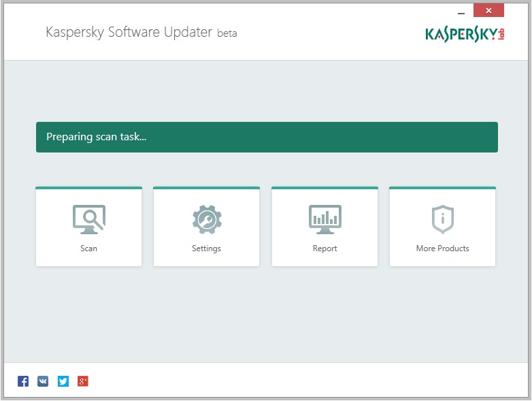
Task: Click the Kaspersky Lab logo
Action: pos(465,33)
